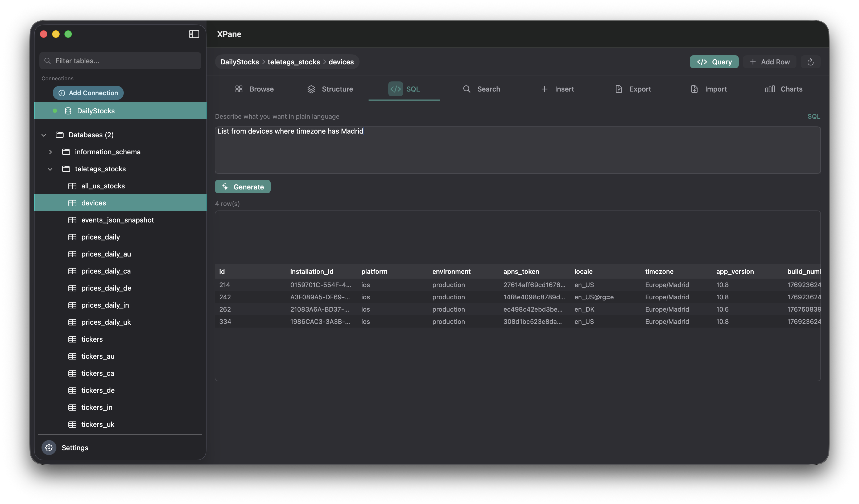
Task: Open the Search tab
Action: click(x=481, y=89)
